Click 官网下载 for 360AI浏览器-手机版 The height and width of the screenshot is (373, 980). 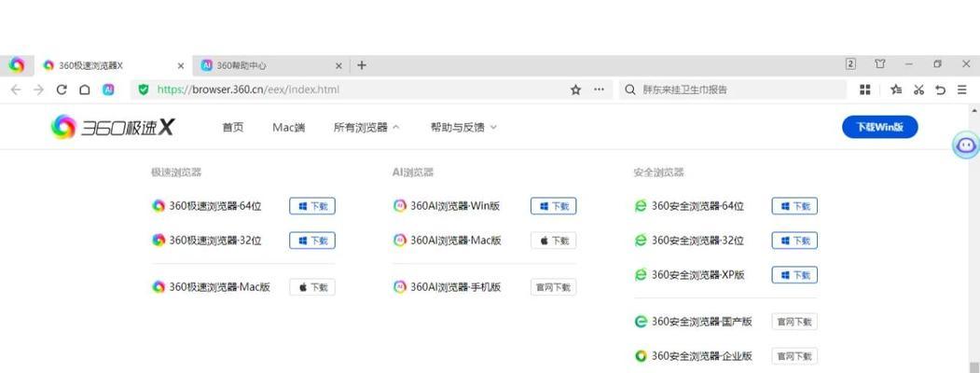point(553,287)
